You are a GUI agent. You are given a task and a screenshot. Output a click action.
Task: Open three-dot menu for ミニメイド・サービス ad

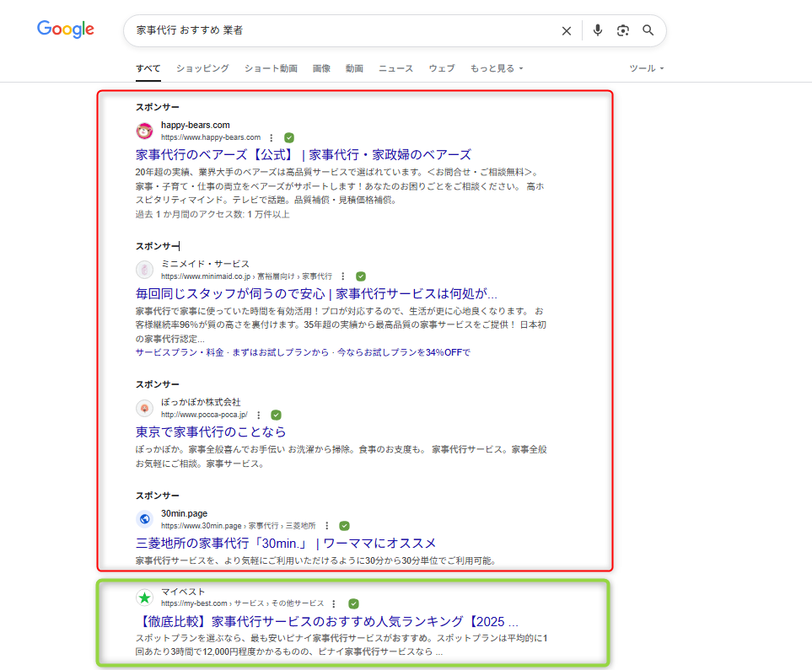click(343, 276)
